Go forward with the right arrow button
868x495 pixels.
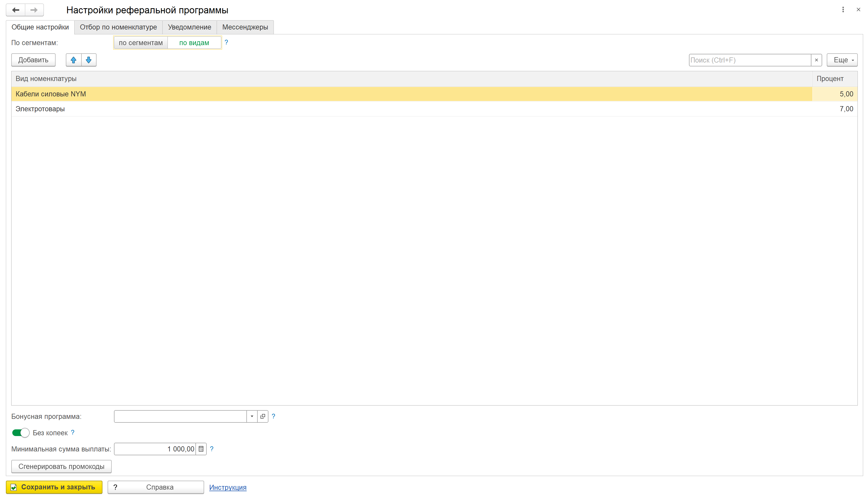(x=34, y=10)
